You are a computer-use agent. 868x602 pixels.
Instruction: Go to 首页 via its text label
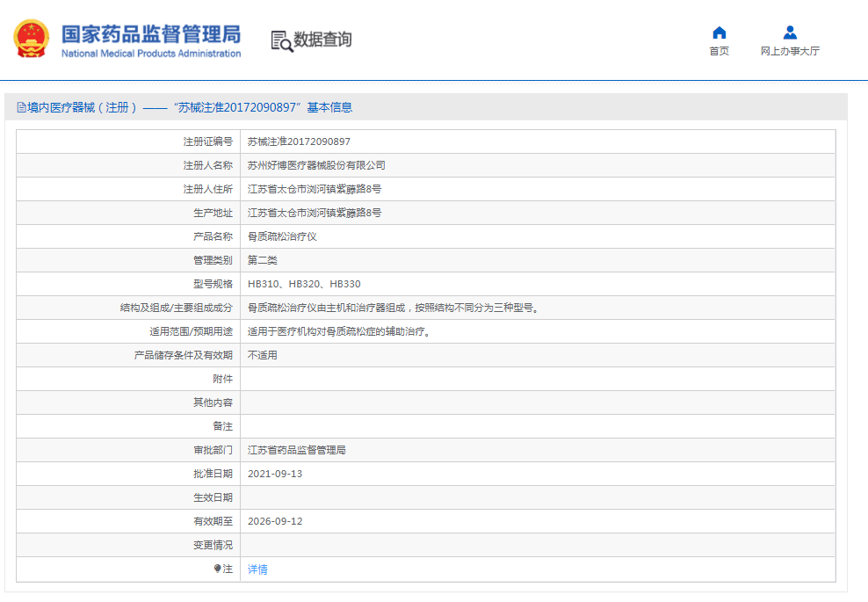[719, 52]
